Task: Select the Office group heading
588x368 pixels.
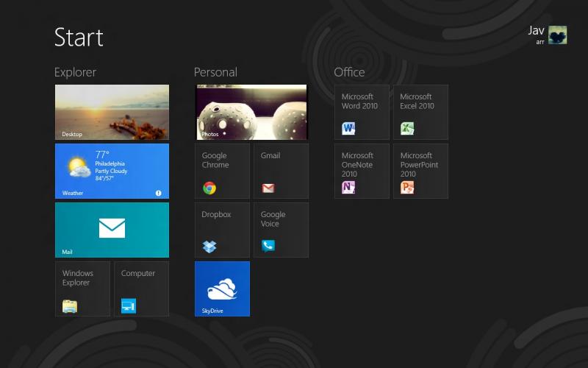Action: click(x=349, y=72)
